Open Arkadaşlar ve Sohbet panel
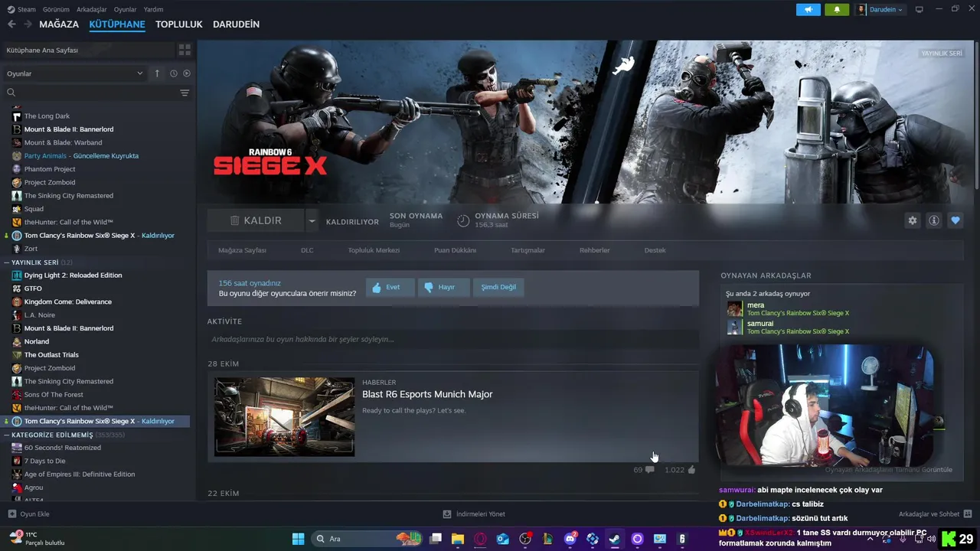The width and height of the screenshot is (980, 551). coord(935,514)
